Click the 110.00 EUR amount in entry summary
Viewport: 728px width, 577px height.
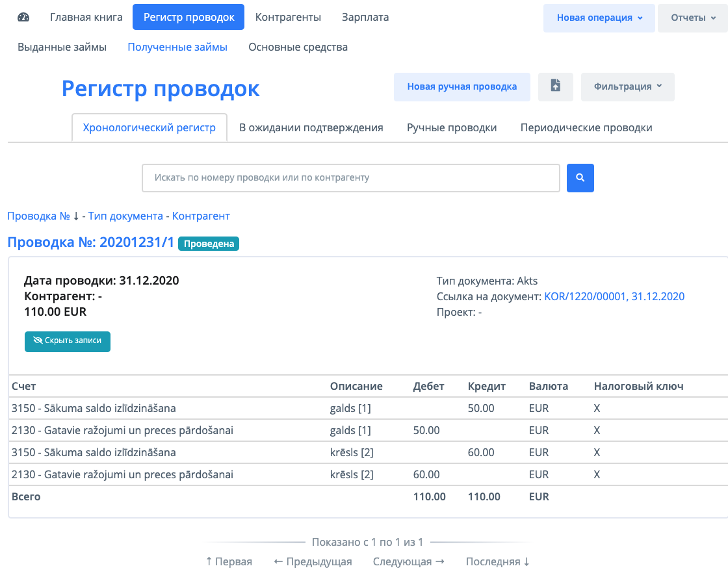pyautogui.click(x=55, y=312)
